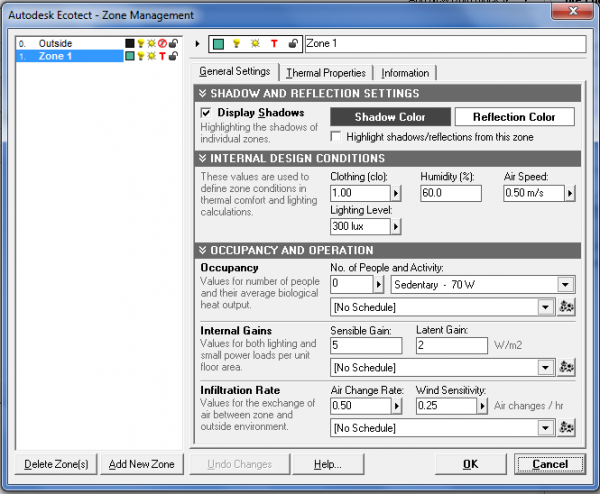This screenshot has width=600, height=494.
Task: Open Internal Gains schedule editor icon
Action: pos(566,367)
